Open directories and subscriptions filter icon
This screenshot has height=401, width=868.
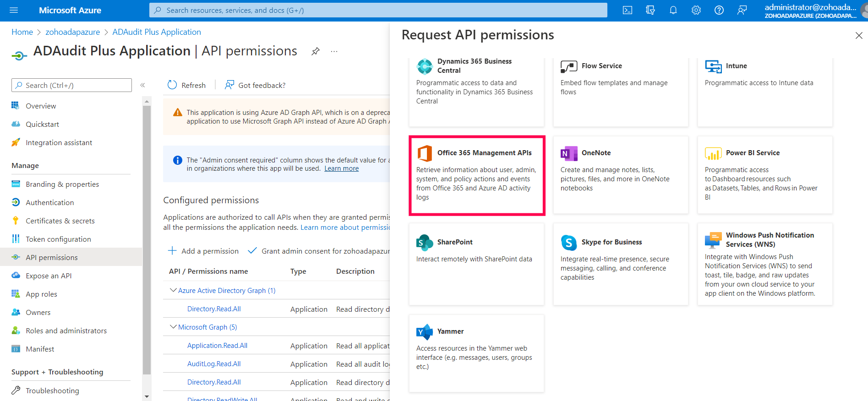pos(650,10)
